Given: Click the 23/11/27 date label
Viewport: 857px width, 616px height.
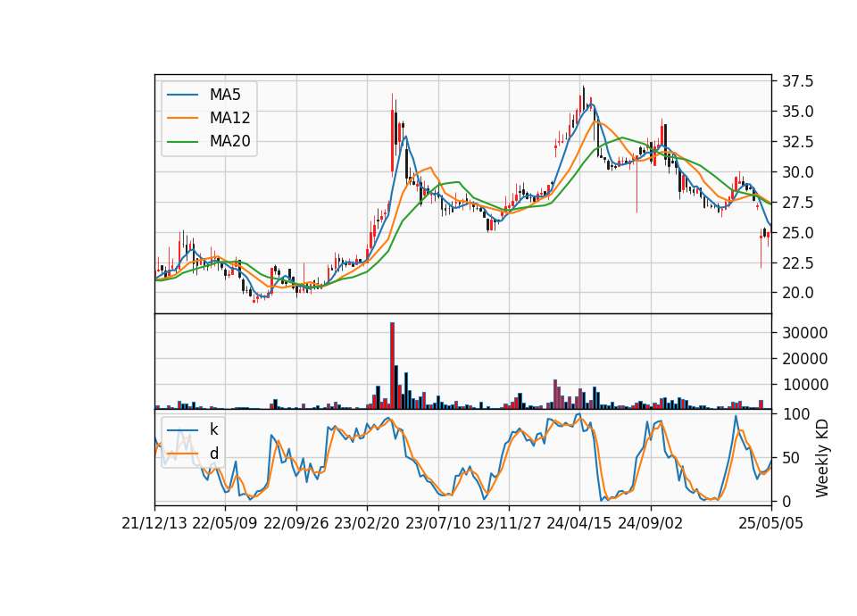Looking at the screenshot, I should click(509, 523).
